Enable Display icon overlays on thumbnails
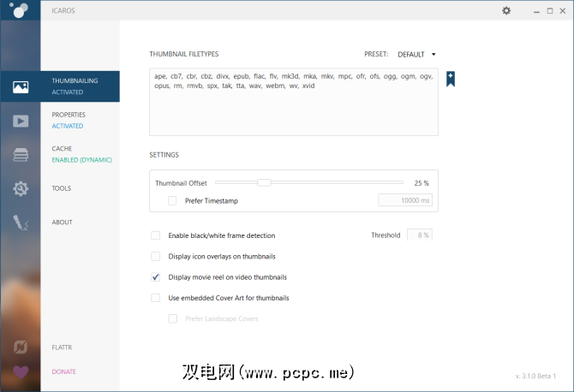 156,256
